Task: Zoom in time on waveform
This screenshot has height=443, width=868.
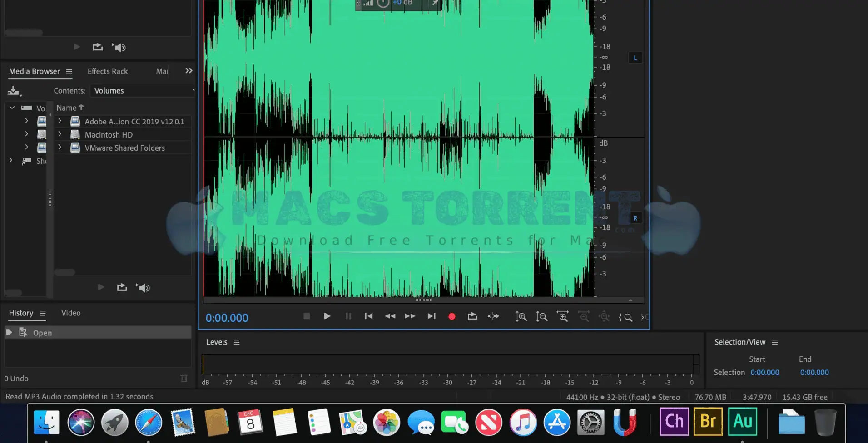Action: click(x=563, y=317)
